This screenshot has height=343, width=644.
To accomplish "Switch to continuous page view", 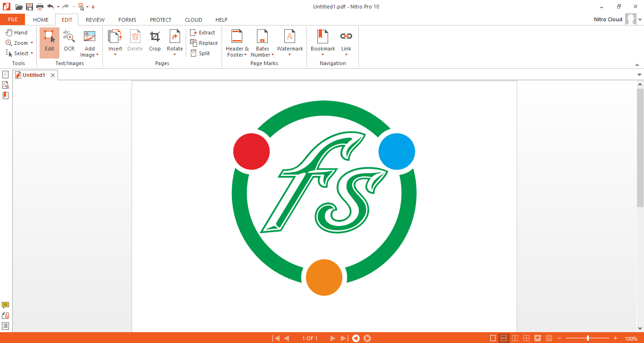I will pos(504,338).
